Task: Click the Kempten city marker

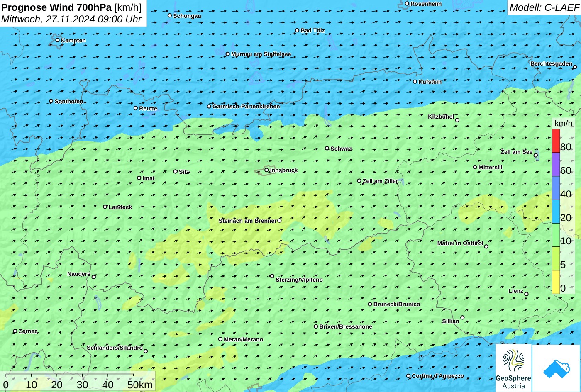Action: click(x=57, y=40)
